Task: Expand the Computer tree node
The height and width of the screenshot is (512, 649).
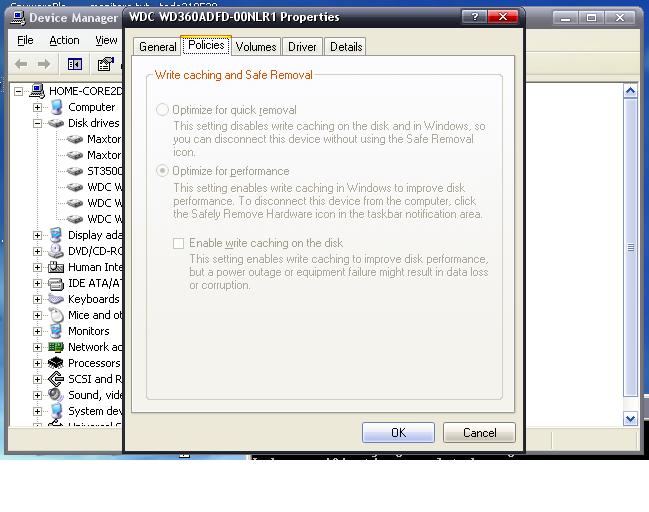Action: 37,107
